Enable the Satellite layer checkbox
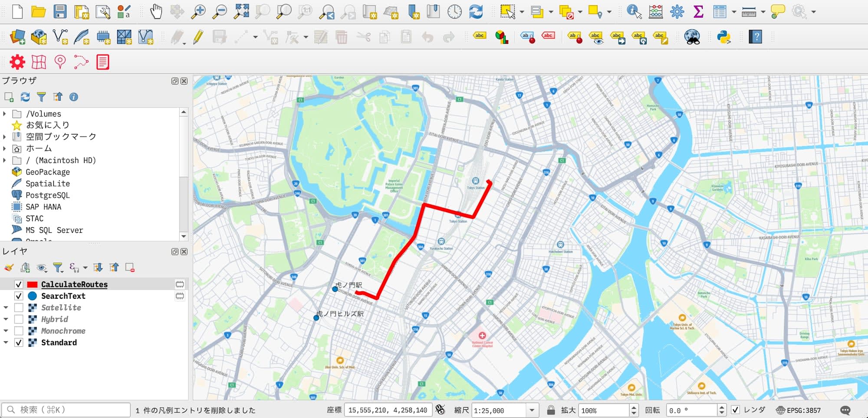The height and width of the screenshot is (418, 868). click(19, 307)
